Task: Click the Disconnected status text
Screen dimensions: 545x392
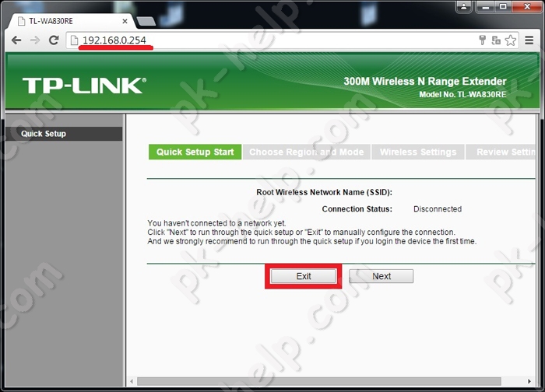Action: pyautogui.click(x=438, y=209)
